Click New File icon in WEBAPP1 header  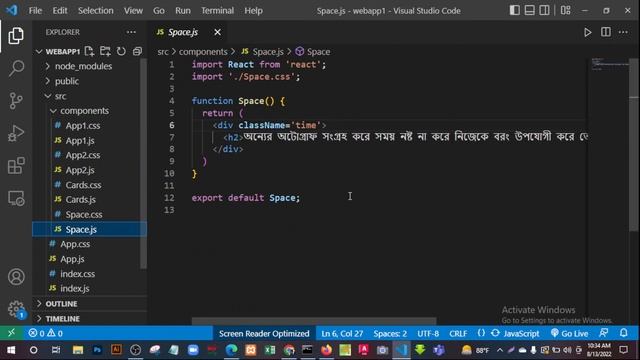(89, 51)
